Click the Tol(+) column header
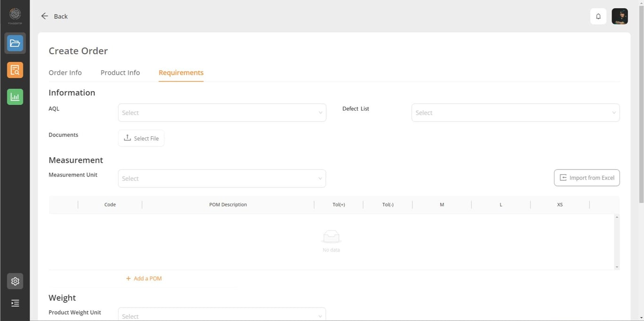644x321 pixels. tap(339, 205)
